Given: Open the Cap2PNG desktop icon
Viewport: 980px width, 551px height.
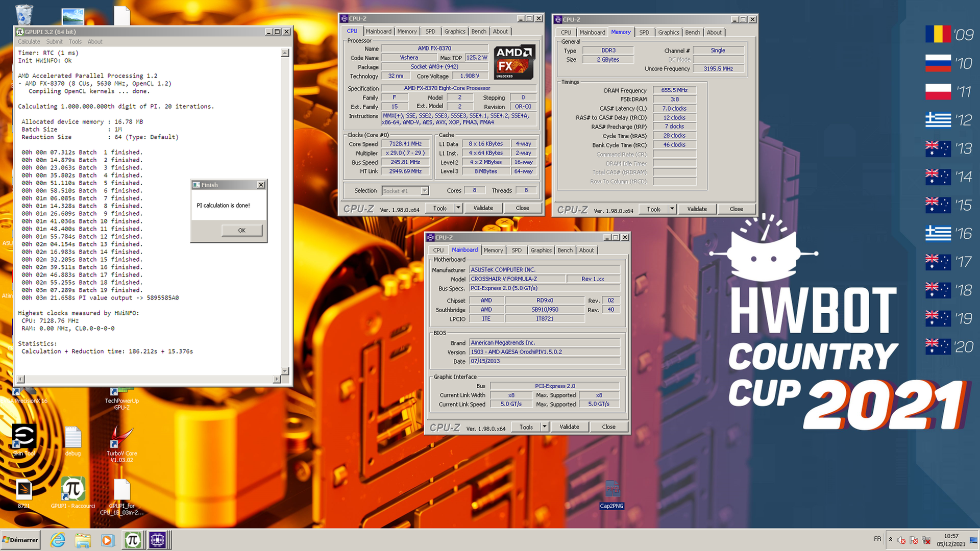Looking at the screenshot, I should coord(611,495).
